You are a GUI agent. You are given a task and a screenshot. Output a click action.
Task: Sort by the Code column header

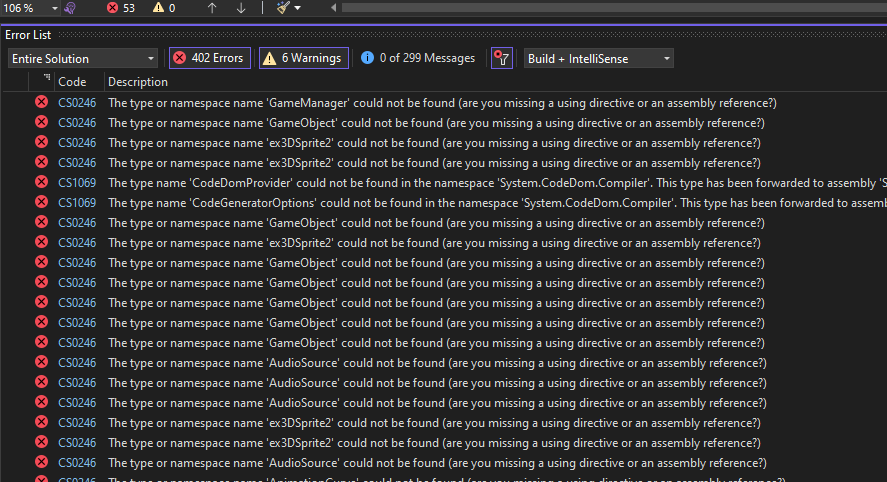point(72,82)
